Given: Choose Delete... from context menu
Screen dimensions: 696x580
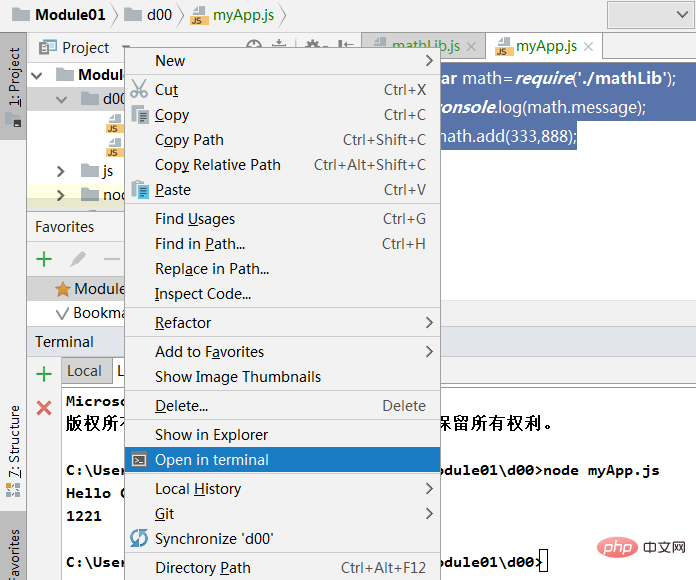Looking at the screenshot, I should point(282,406).
